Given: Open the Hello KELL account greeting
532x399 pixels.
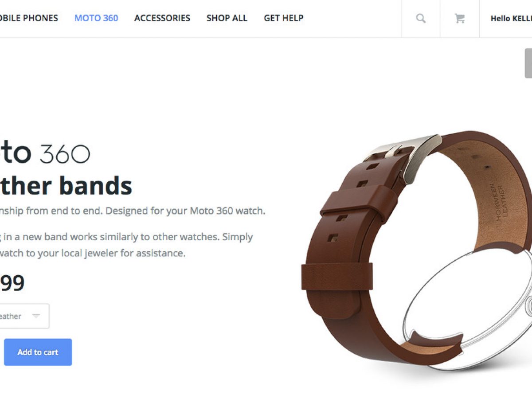Looking at the screenshot, I should [511, 19].
